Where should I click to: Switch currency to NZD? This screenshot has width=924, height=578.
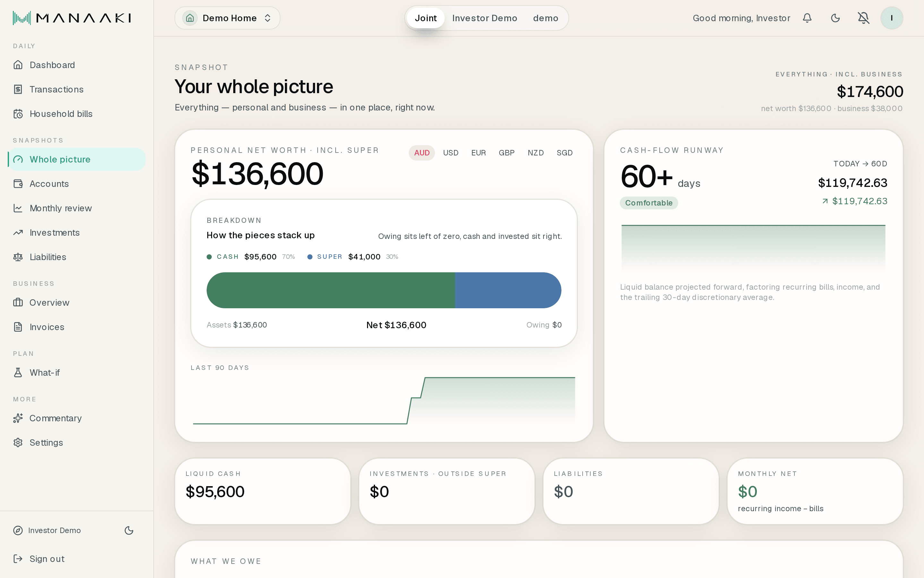(x=536, y=153)
